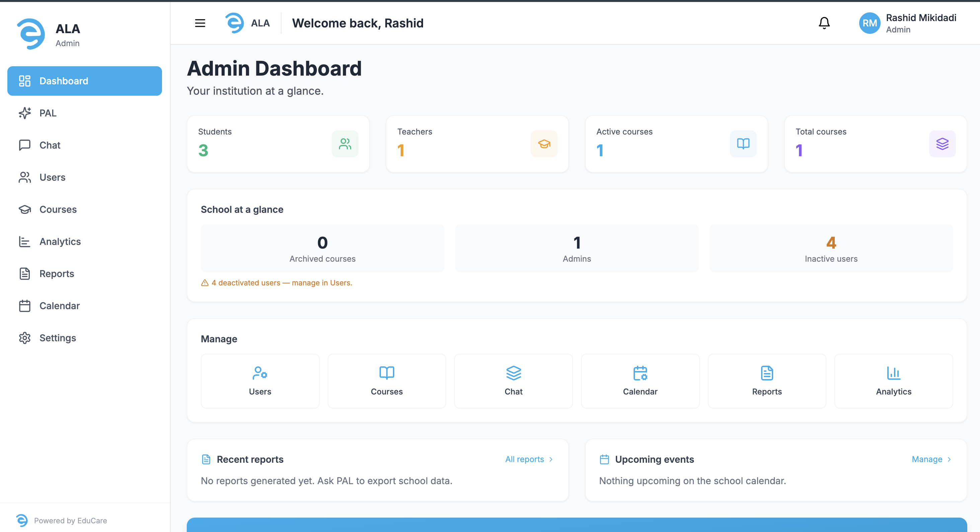Click the Archived courses stat box

322,248
